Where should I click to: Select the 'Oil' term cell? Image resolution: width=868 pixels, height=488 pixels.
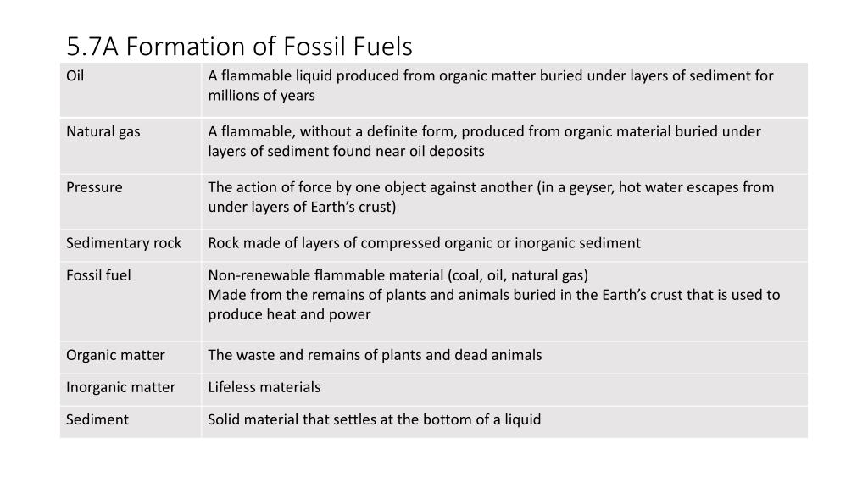131,90
